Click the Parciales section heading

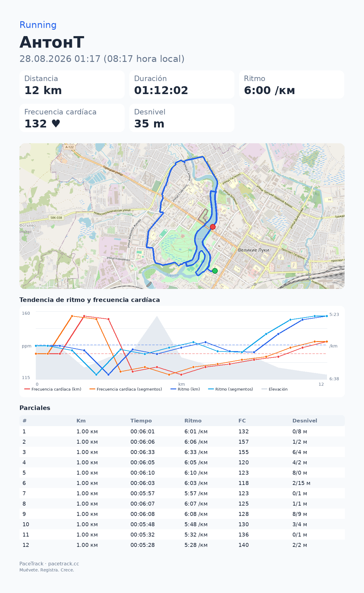point(35,408)
